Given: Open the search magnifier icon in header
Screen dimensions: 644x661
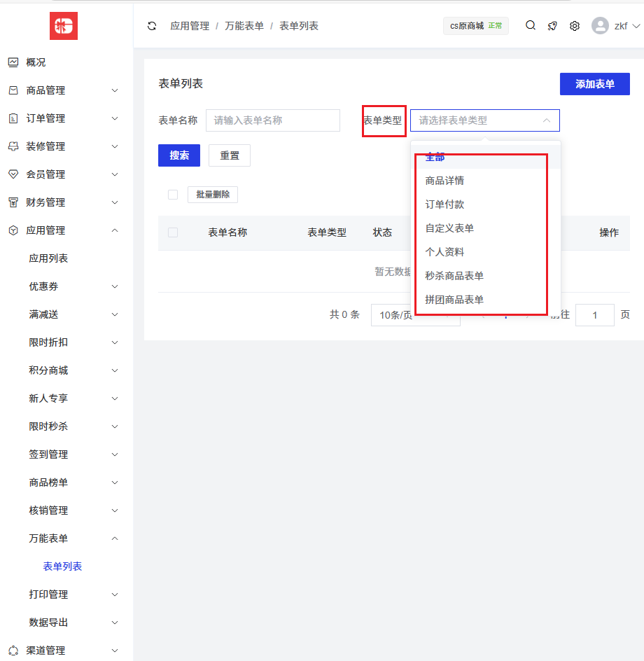Looking at the screenshot, I should (531, 26).
